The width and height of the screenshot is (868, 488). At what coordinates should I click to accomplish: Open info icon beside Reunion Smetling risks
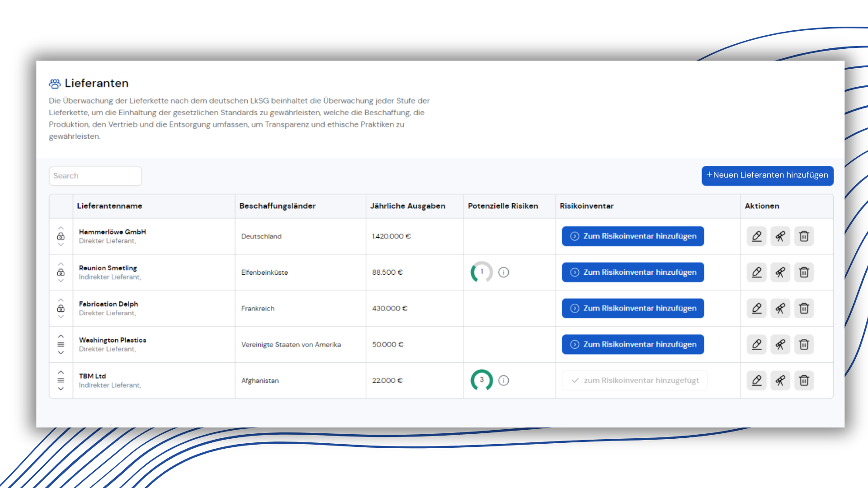pyautogui.click(x=504, y=272)
